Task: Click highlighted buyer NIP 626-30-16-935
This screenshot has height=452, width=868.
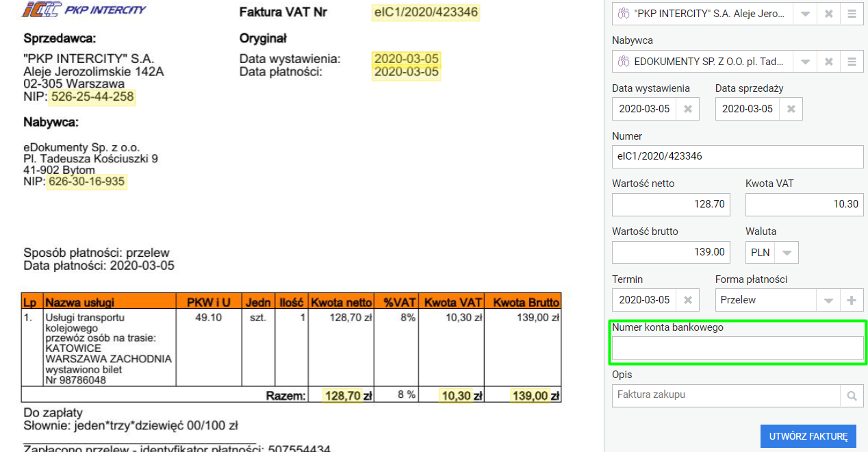Action: click(88, 181)
